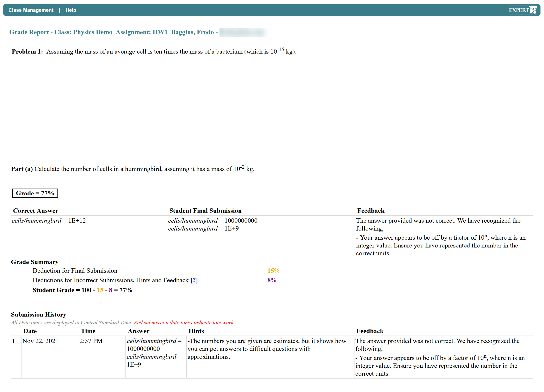The width and height of the screenshot is (544, 392).
Task: Click the 2:57 PM time cell
Action: [x=91, y=341]
